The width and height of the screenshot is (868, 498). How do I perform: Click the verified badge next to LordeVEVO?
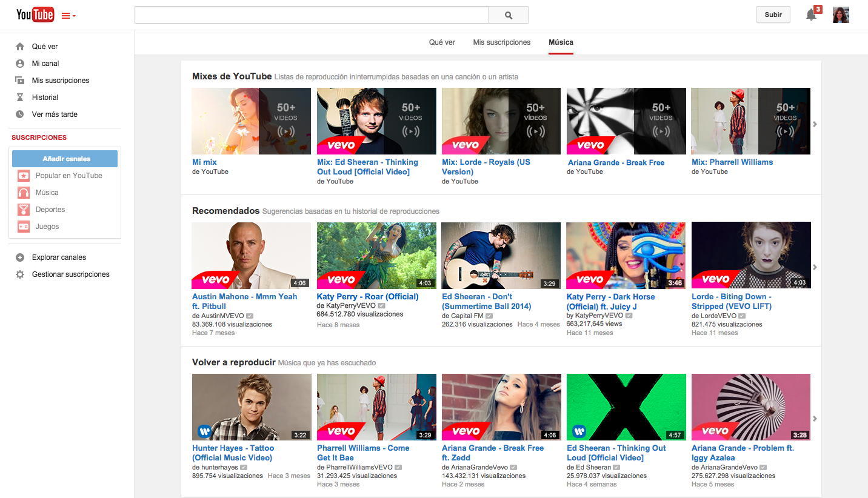[x=743, y=316]
